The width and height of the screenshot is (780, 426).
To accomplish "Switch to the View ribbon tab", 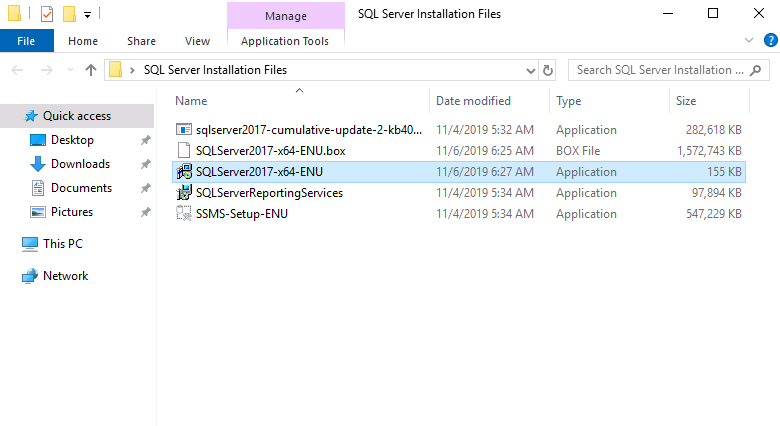I will (197, 41).
